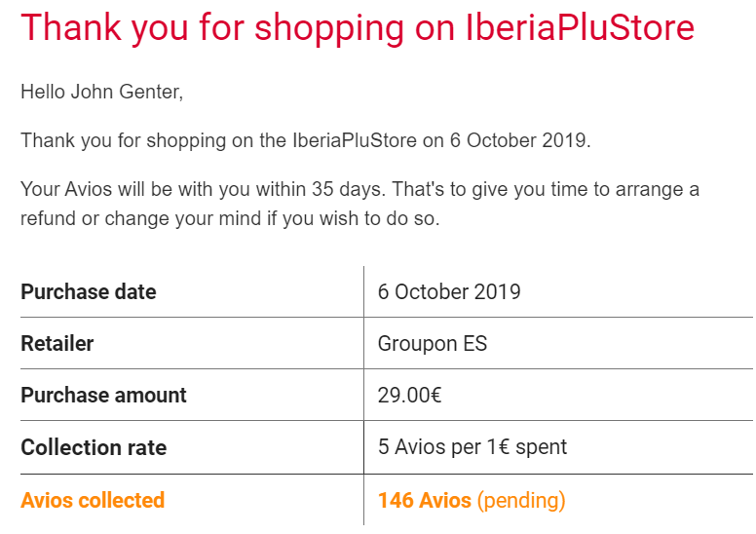The image size is (756, 534).
Task: Click the orange "146 Avios" value
Action: [424, 500]
